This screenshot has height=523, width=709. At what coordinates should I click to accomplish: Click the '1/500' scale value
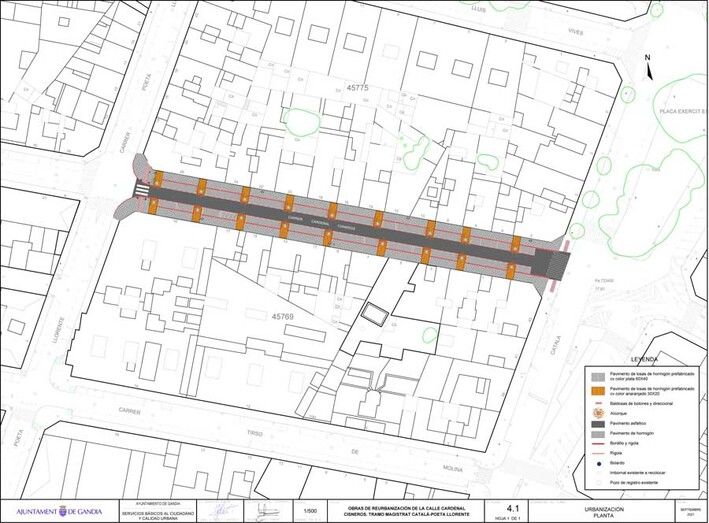click(311, 511)
